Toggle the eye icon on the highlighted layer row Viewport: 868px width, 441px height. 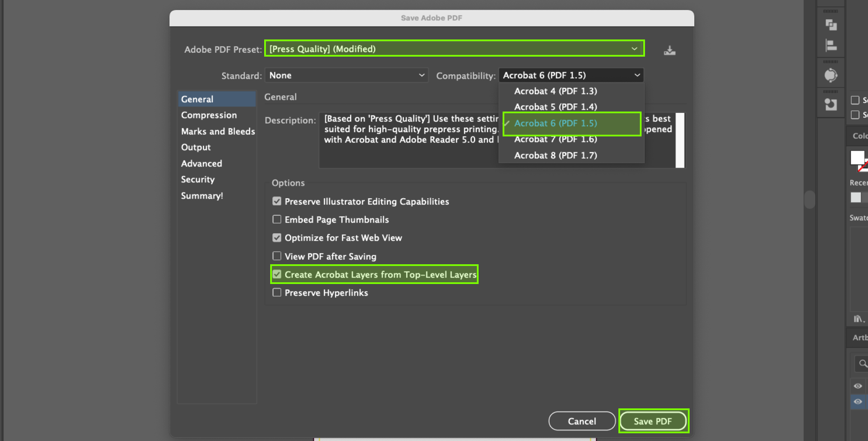click(858, 402)
